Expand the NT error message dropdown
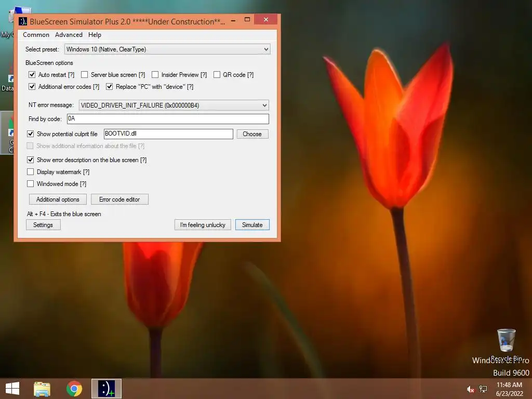 [x=174, y=105]
